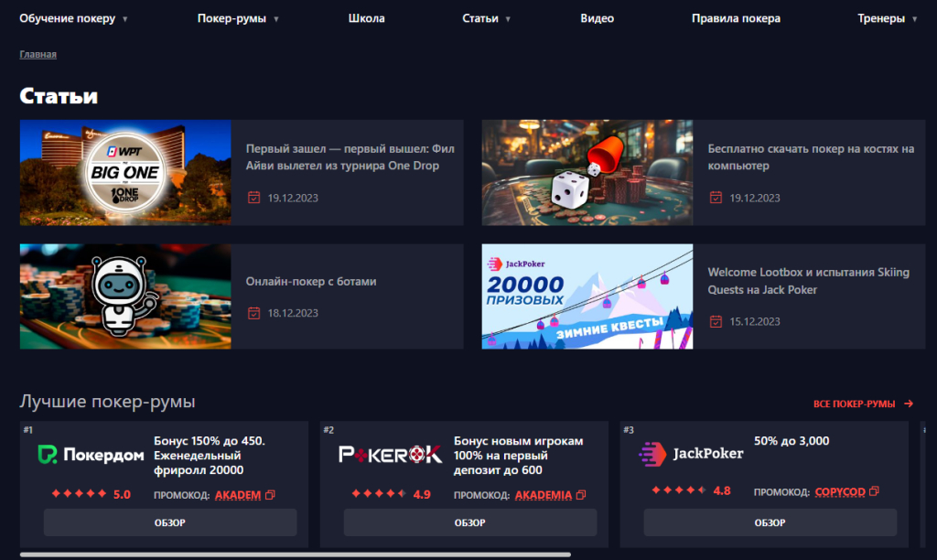Screen dimensions: 937x560
Task: Click ОБЗОР button for Покердом
Action: 170,522
